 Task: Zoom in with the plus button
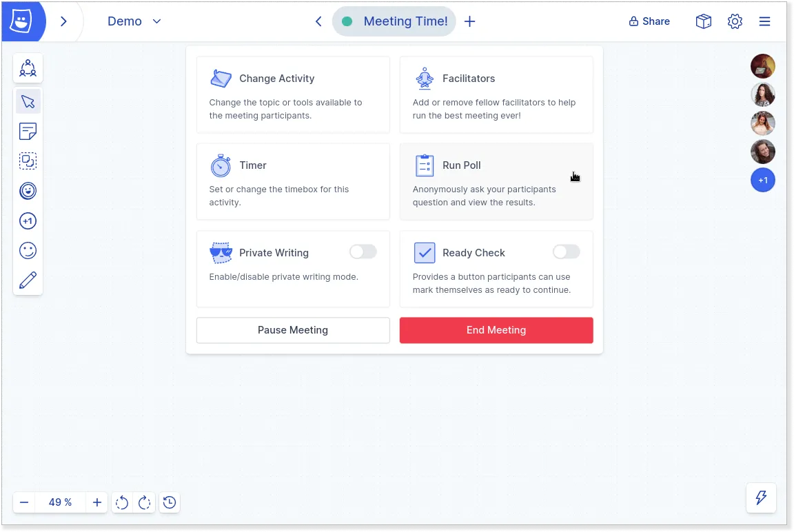coord(97,502)
